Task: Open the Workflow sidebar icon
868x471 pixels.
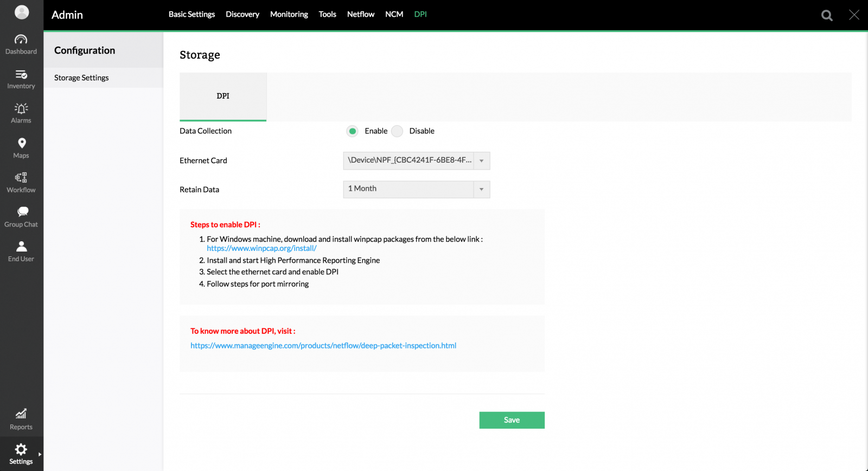Action: coord(21,178)
